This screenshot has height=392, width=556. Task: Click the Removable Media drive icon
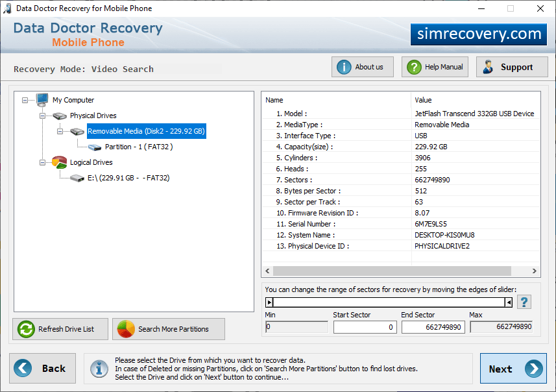[x=77, y=131]
